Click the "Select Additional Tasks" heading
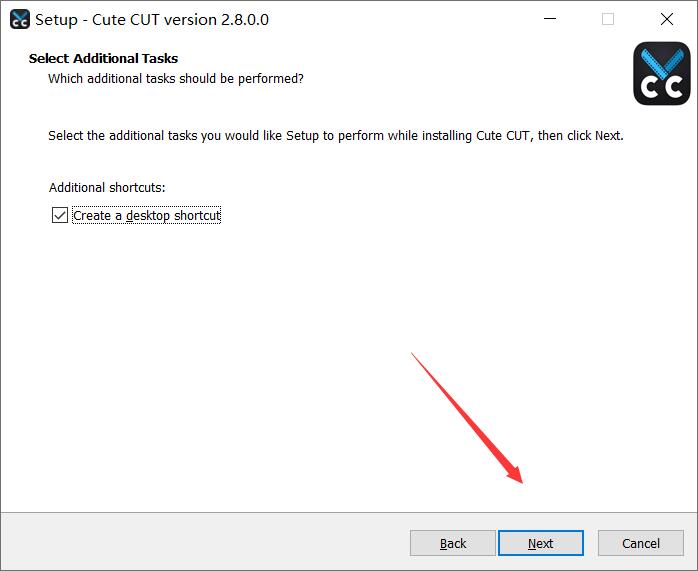This screenshot has width=698, height=571. coord(103,59)
